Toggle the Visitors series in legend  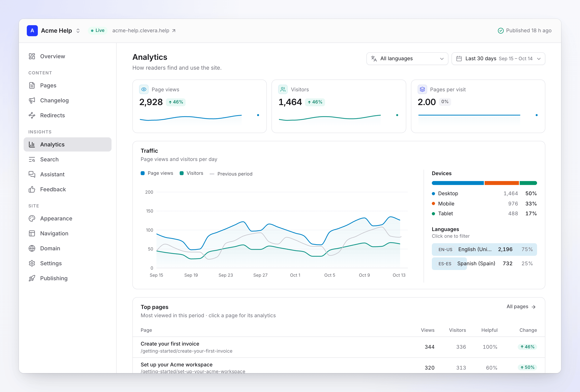tap(191, 173)
